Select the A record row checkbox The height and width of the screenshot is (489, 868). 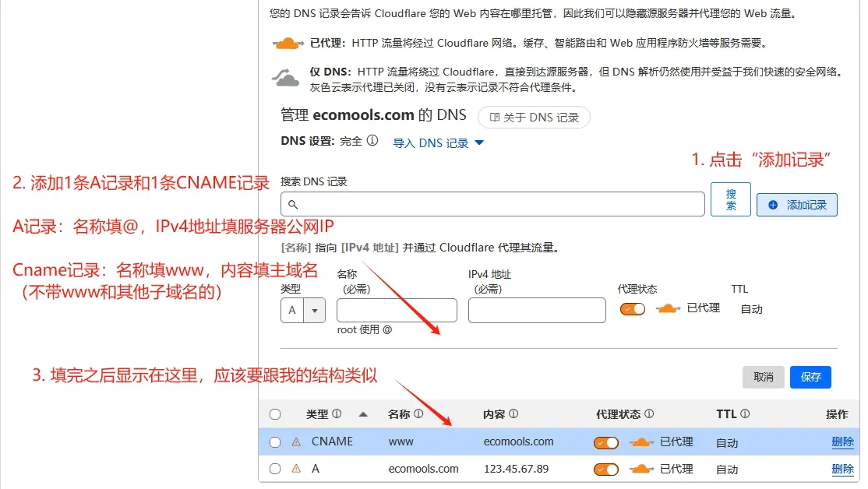pyautogui.click(x=275, y=469)
